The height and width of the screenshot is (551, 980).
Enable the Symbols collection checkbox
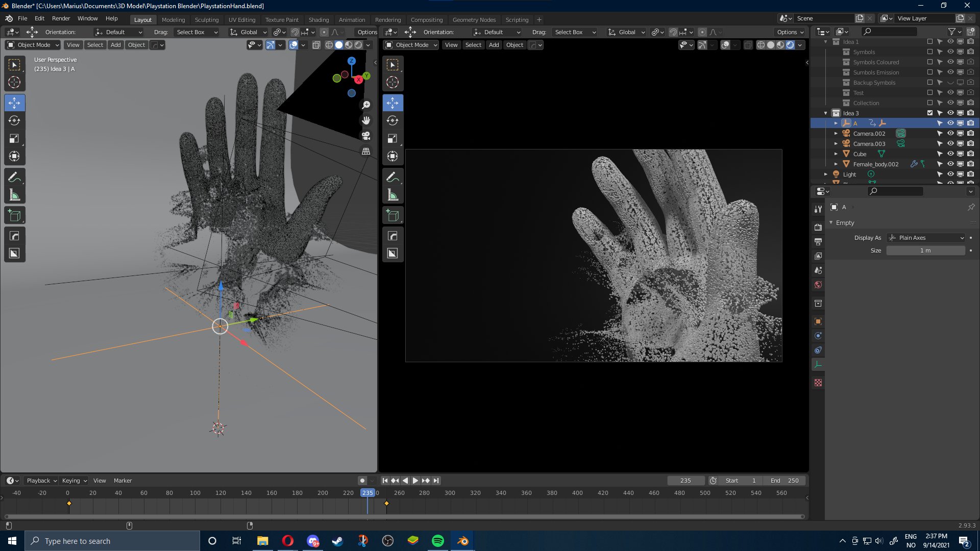(x=930, y=52)
